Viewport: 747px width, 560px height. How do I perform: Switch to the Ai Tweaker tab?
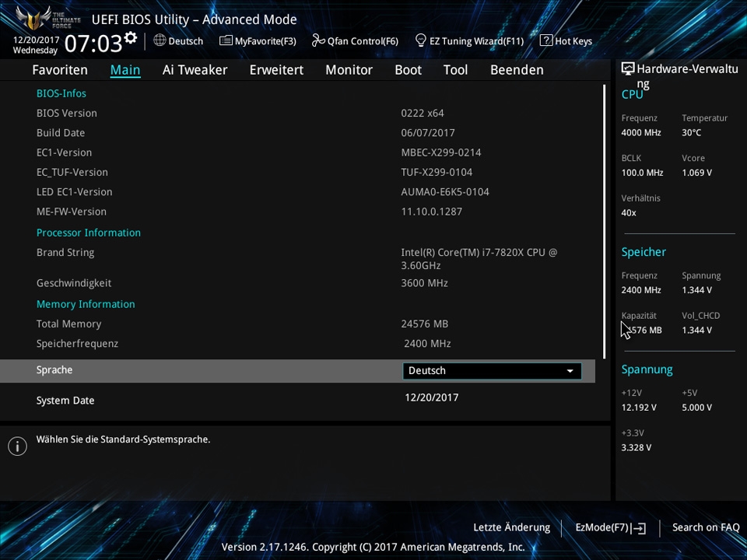coord(195,70)
